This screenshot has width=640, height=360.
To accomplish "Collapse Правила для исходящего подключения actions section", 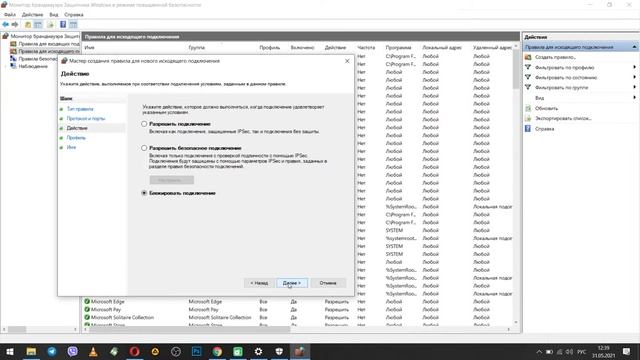I will coord(634,47).
